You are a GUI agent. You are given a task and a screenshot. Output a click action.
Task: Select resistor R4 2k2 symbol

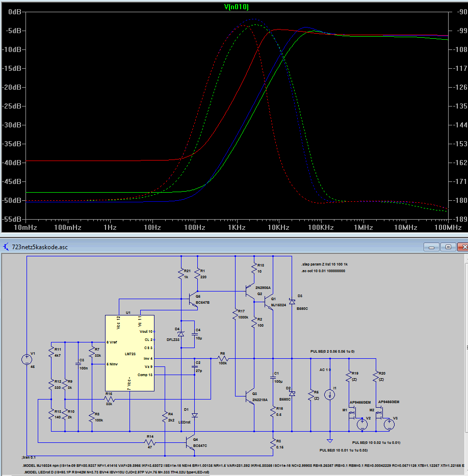point(165,417)
